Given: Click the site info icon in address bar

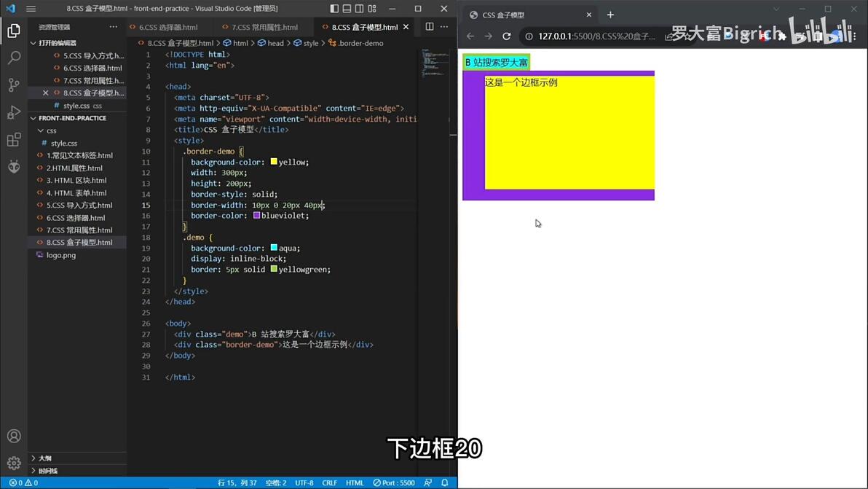Looking at the screenshot, I should pos(529,36).
